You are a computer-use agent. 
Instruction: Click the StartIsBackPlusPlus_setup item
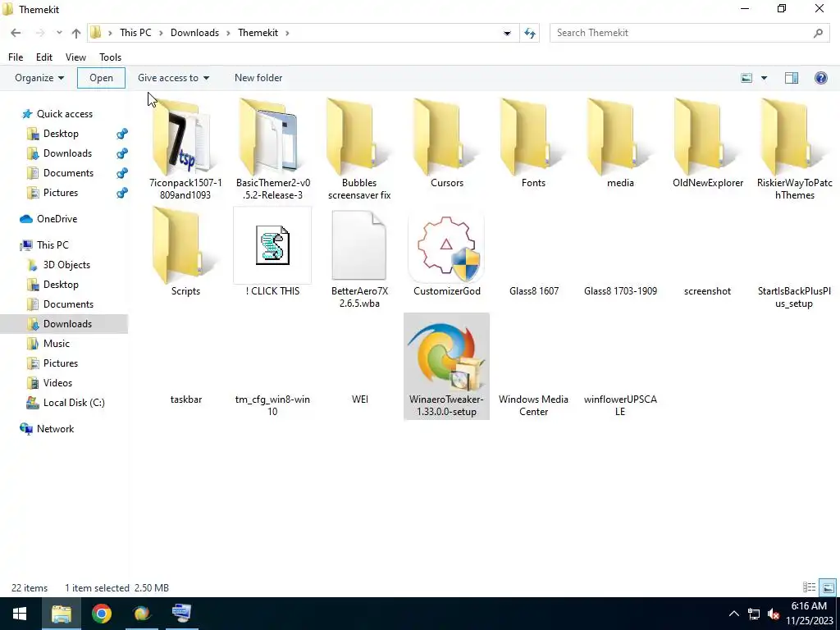point(794,297)
